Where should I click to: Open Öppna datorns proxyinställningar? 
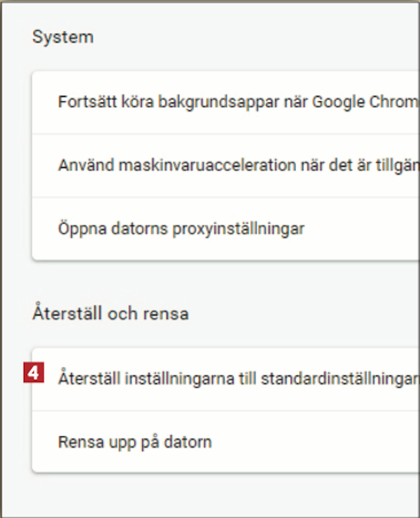[181, 229]
